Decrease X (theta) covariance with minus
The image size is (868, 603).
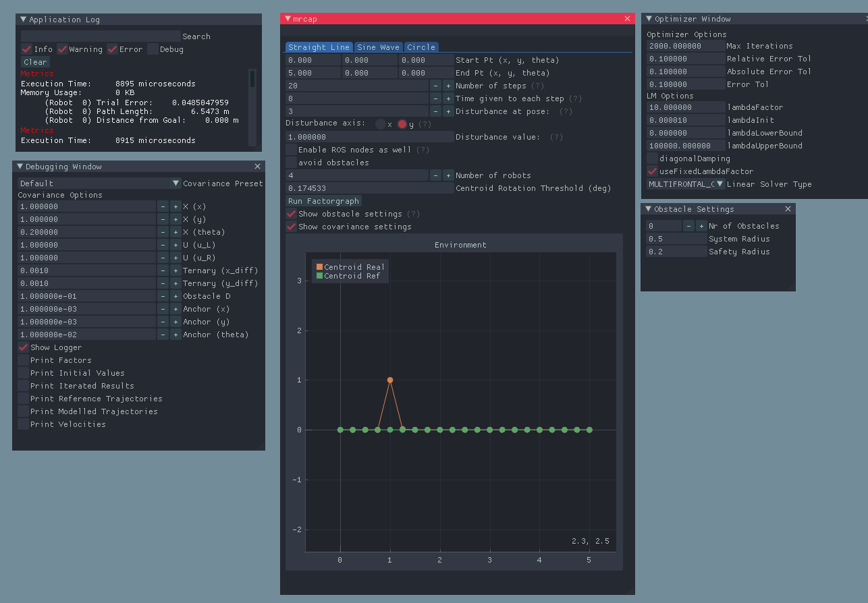tap(163, 232)
